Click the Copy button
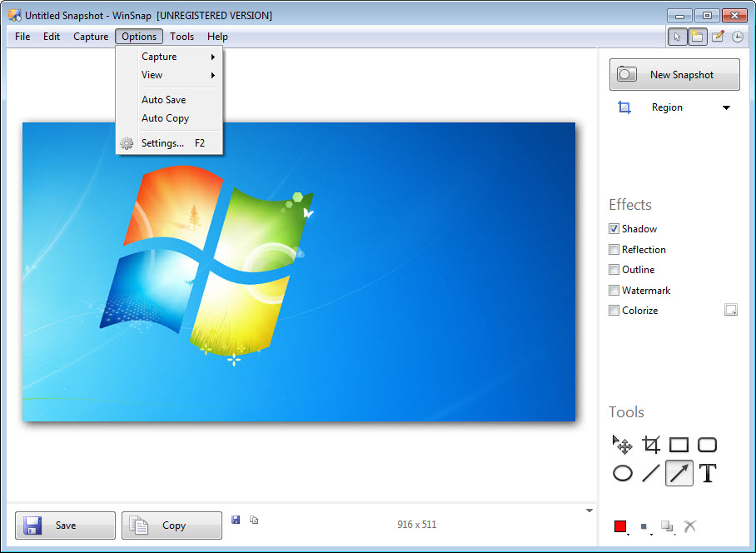Viewport: 756px width, 553px height. point(172,525)
